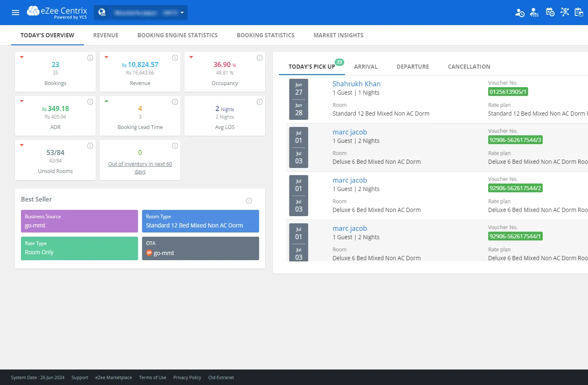Click the clipboard with calendar icon
The width and height of the screenshot is (588, 385).
click(579, 13)
